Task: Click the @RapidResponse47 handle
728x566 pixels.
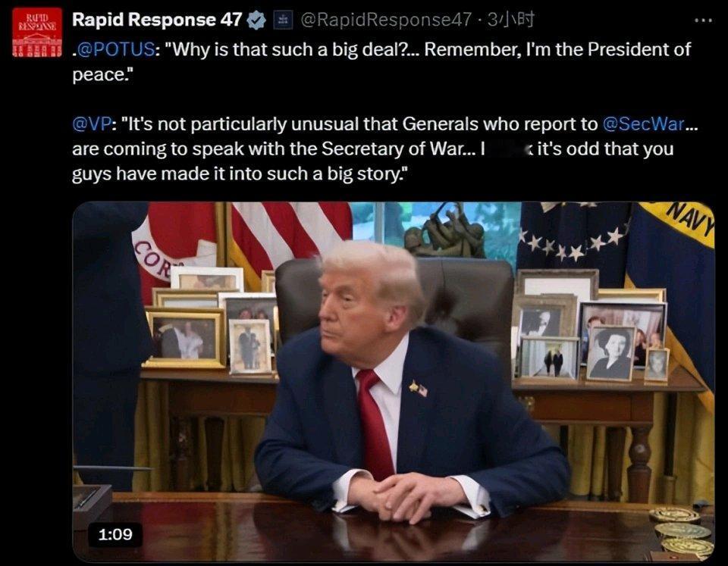Action: [x=386, y=20]
